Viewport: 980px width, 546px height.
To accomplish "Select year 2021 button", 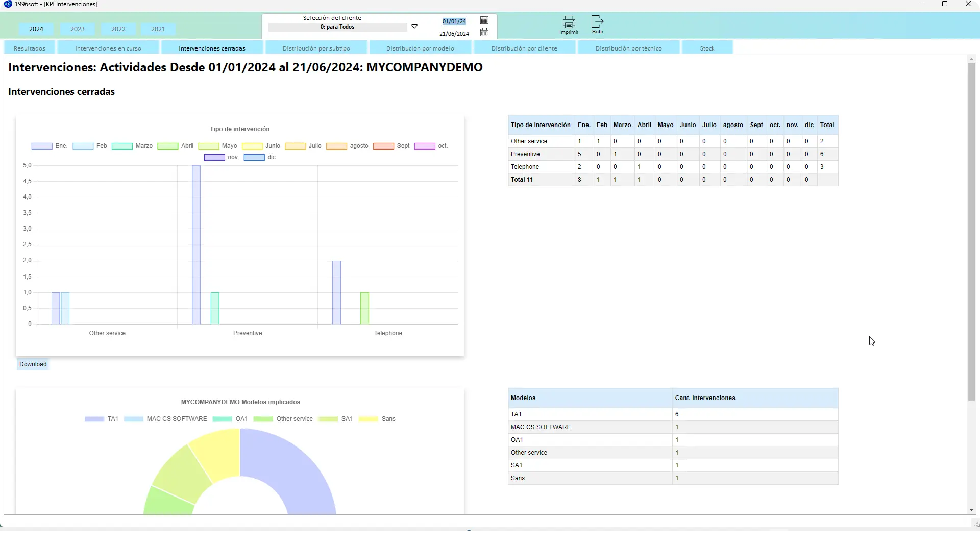I will click(x=158, y=29).
